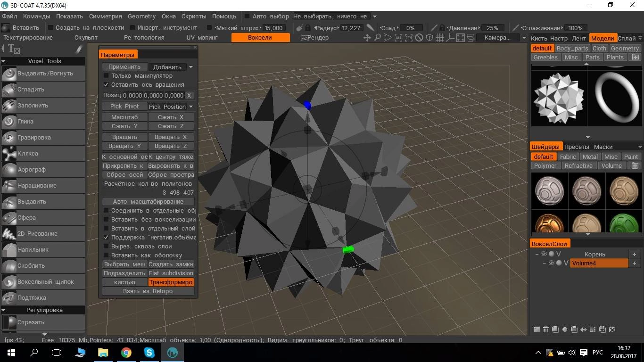644x362 pixels.
Task: Activate the Клякса blob tool icon
Action: point(9,154)
